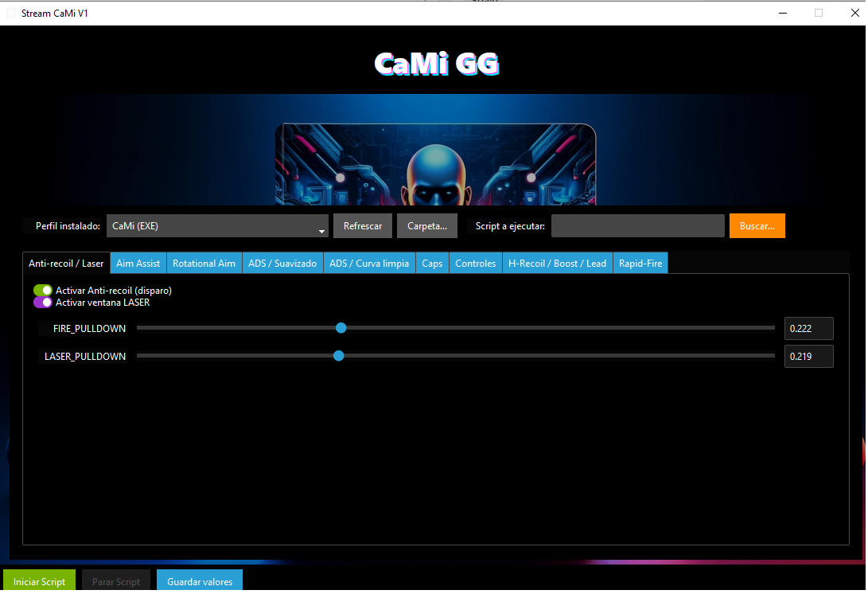Open the Caps tab

431,263
